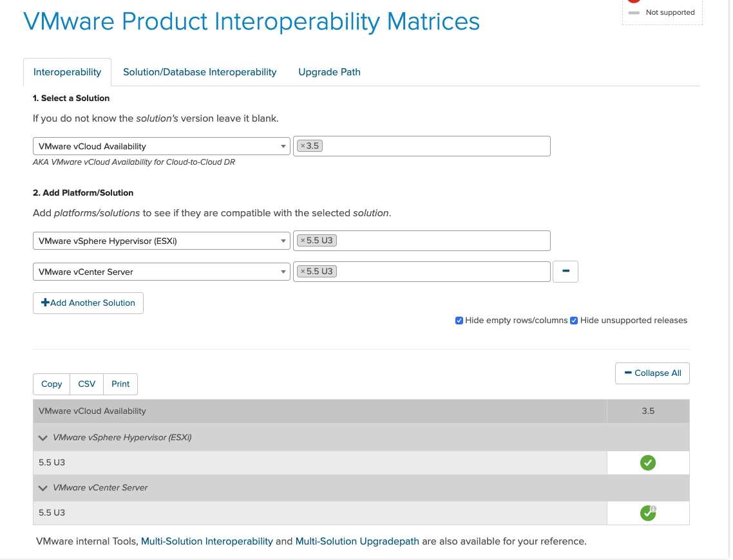
Task: Click checkmark with info badge for vCenter
Action: pyautogui.click(x=648, y=513)
